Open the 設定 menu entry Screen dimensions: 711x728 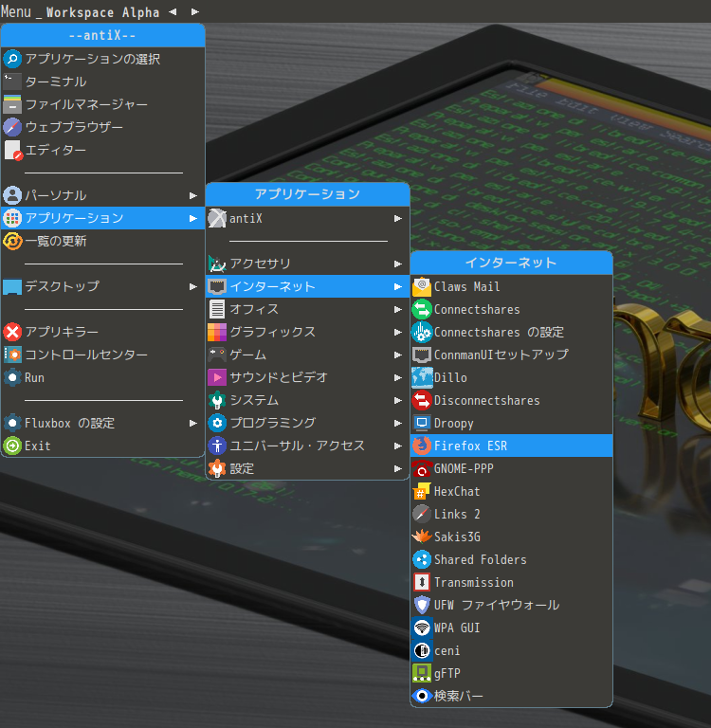click(x=307, y=468)
